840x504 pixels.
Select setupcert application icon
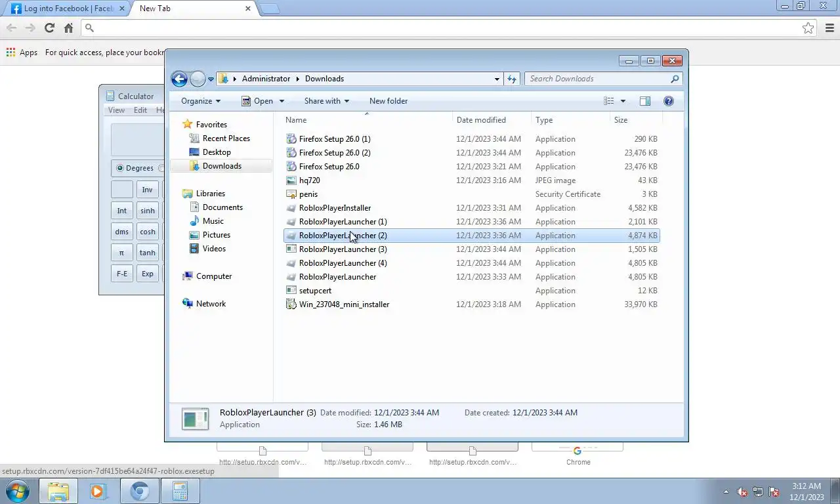(x=291, y=291)
